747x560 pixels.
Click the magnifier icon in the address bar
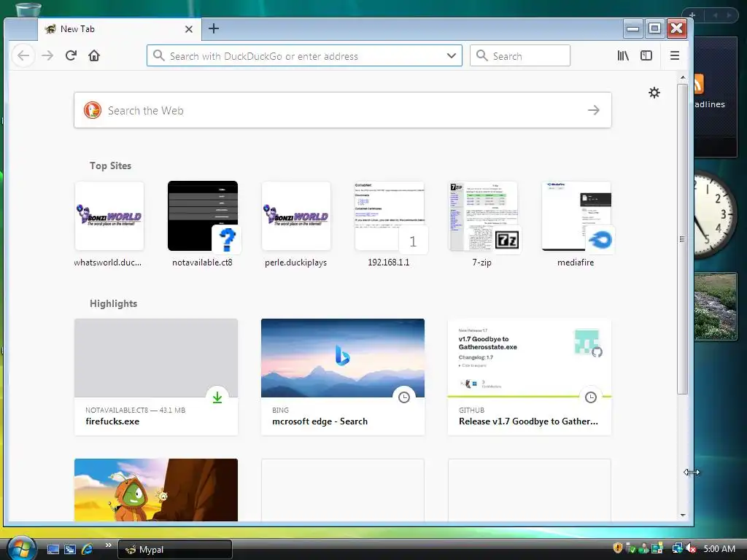[x=158, y=55]
